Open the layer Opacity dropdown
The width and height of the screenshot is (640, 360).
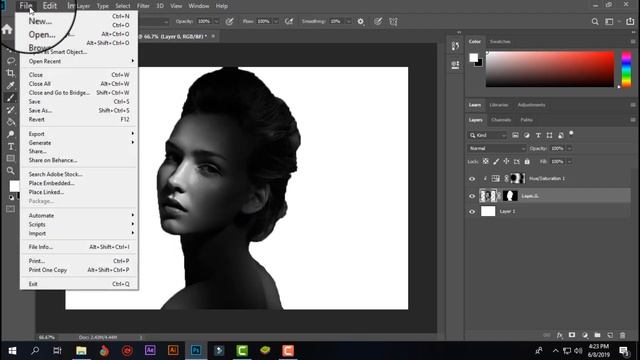click(569, 149)
